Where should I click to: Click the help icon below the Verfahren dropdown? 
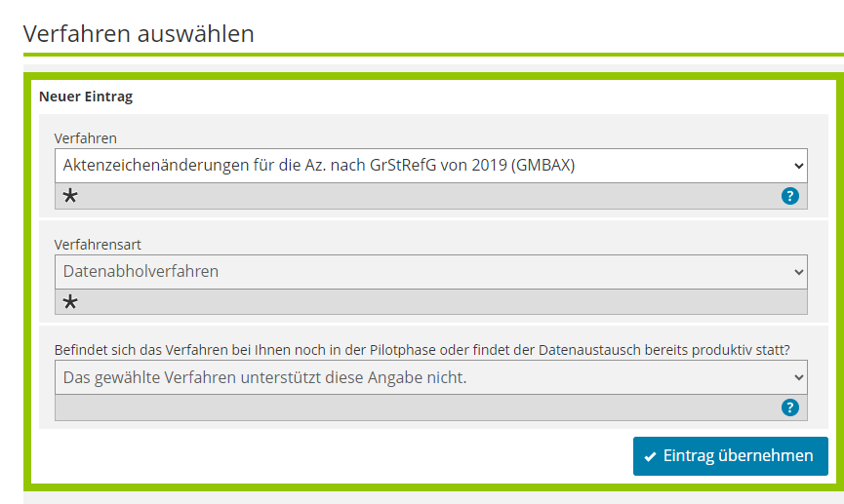790,196
